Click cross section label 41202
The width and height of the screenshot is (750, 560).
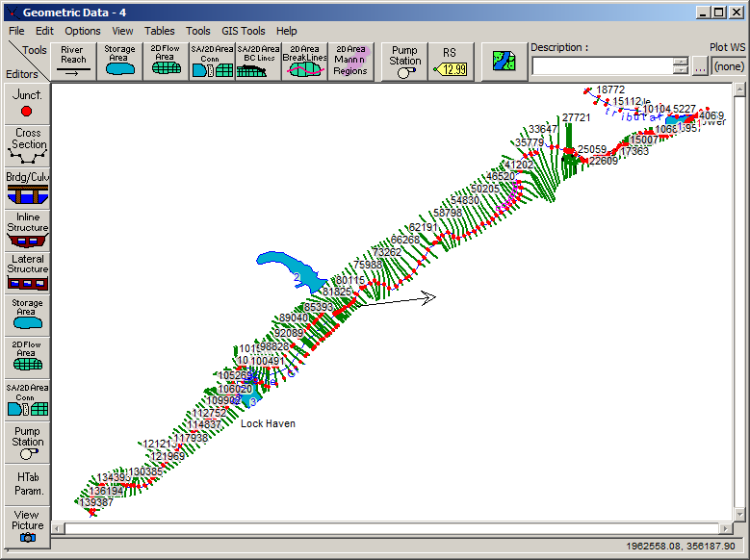[x=519, y=165]
